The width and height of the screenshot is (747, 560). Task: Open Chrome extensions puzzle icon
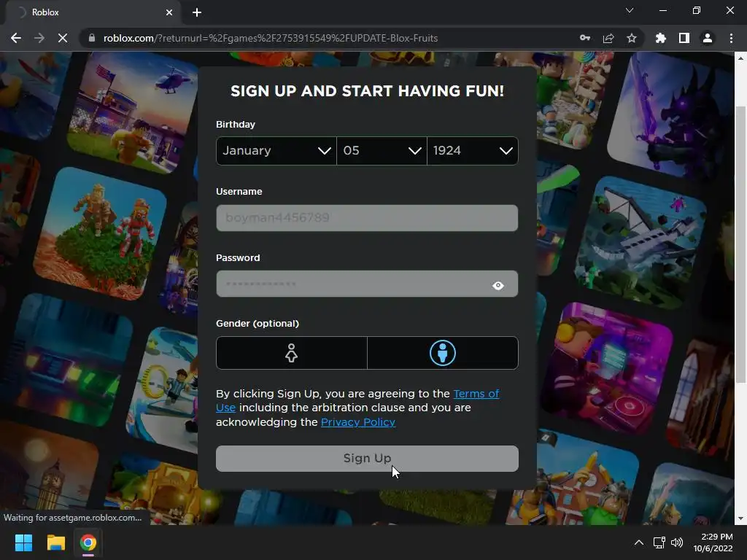click(x=661, y=38)
